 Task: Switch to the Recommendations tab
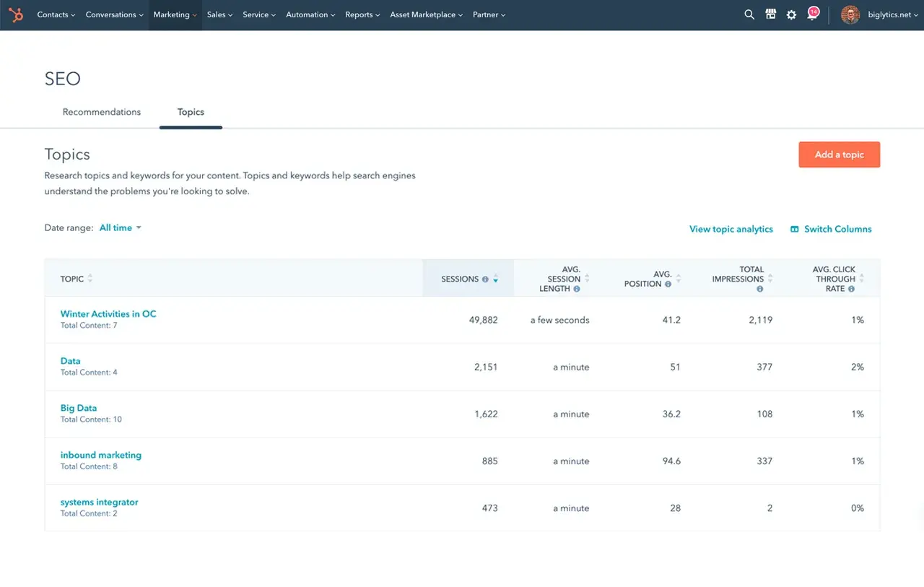[x=101, y=112]
